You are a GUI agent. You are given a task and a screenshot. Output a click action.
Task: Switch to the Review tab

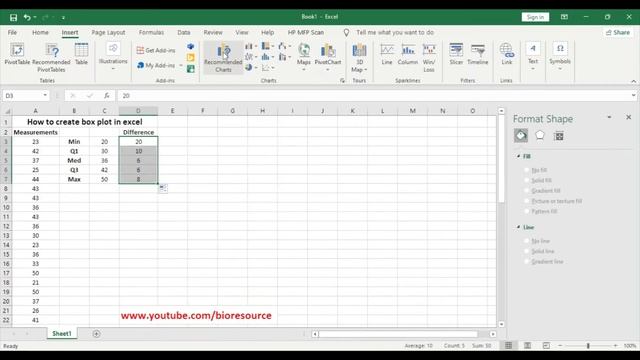[213, 32]
